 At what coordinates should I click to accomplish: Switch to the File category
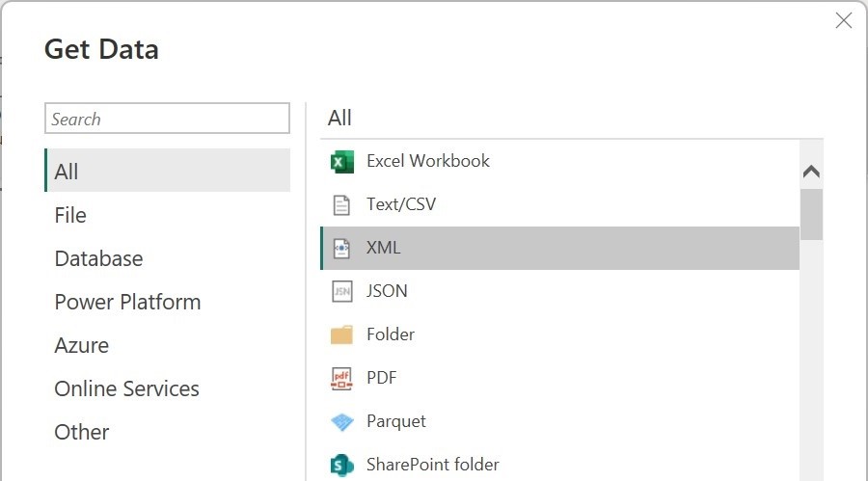point(70,215)
